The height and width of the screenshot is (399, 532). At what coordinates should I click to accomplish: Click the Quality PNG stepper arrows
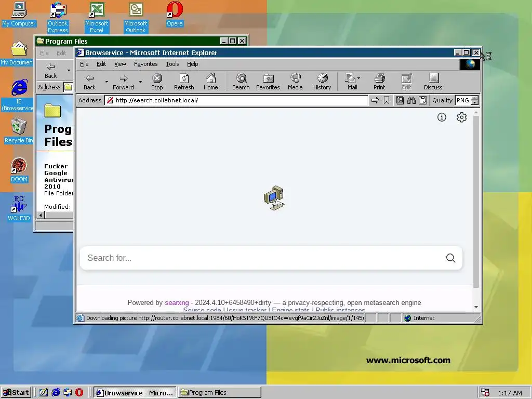click(x=475, y=100)
